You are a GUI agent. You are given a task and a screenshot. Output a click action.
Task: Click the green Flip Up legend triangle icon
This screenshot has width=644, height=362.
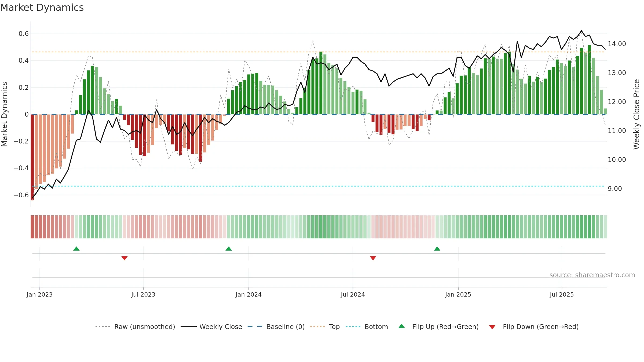(x=402, y=326)
